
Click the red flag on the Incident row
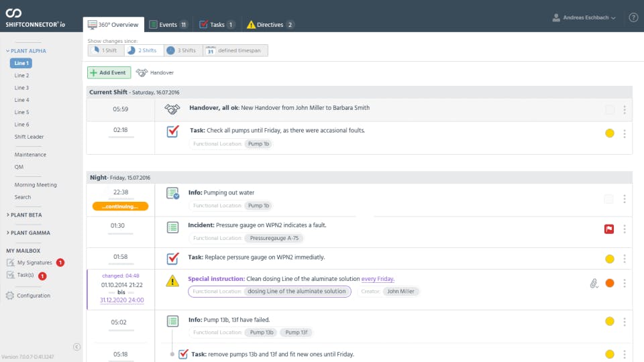point(609,229)
